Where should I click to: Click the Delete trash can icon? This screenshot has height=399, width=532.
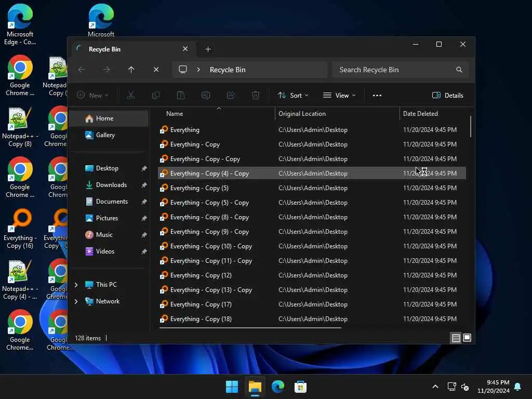point(256,96)
